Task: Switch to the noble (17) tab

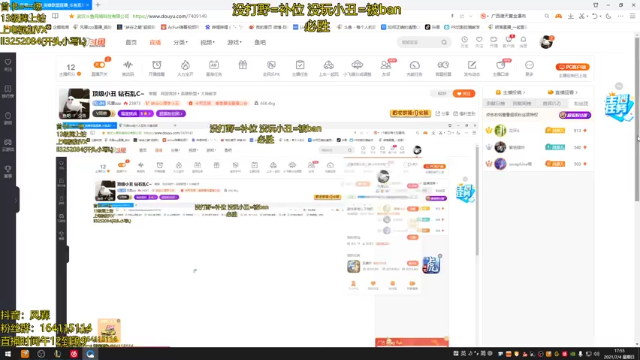Action: pyautogui.click(x=551, y=104)
